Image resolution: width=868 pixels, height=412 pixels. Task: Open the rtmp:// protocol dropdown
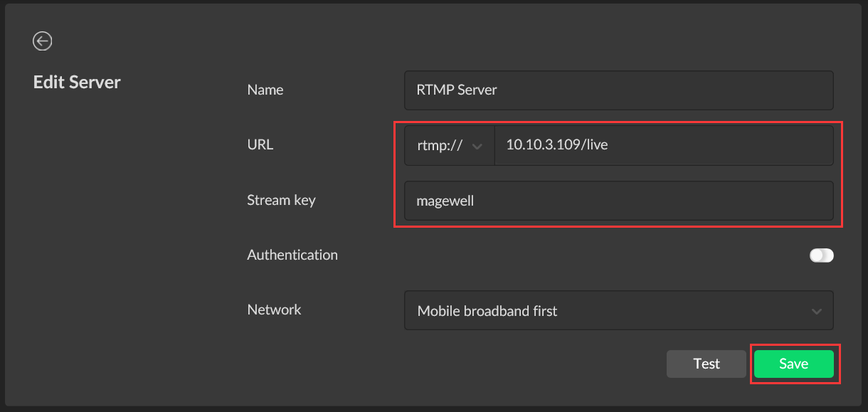(x=450, y=146)
